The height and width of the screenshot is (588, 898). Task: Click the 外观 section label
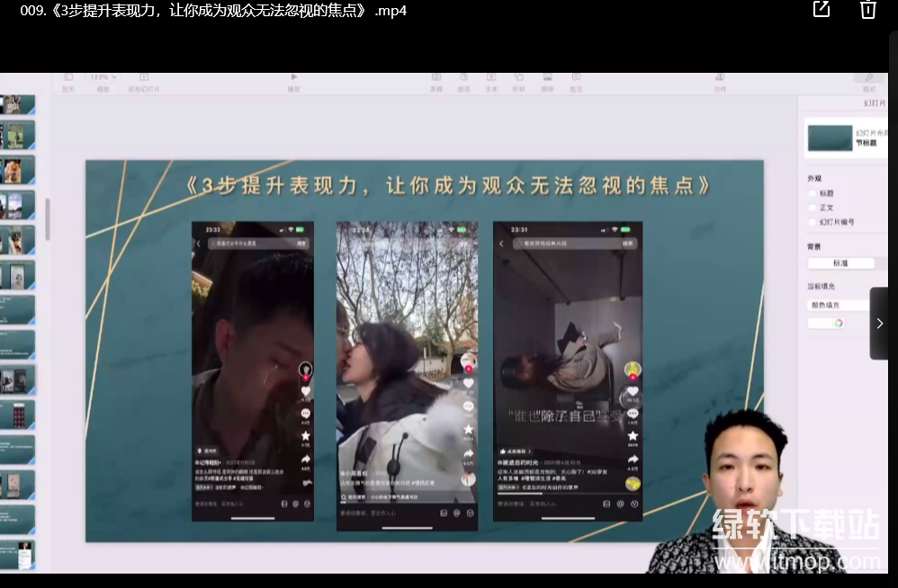(x=814, y=178)
